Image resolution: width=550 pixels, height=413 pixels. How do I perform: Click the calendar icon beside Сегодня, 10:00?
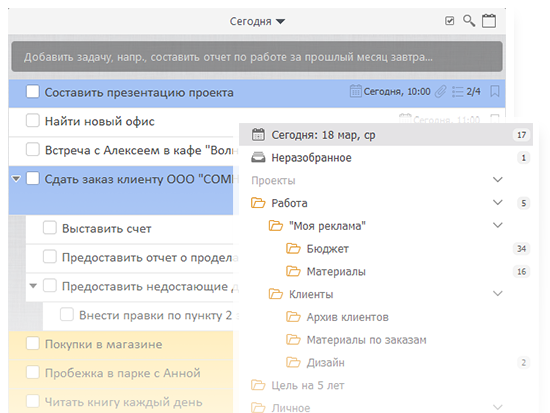355,91
